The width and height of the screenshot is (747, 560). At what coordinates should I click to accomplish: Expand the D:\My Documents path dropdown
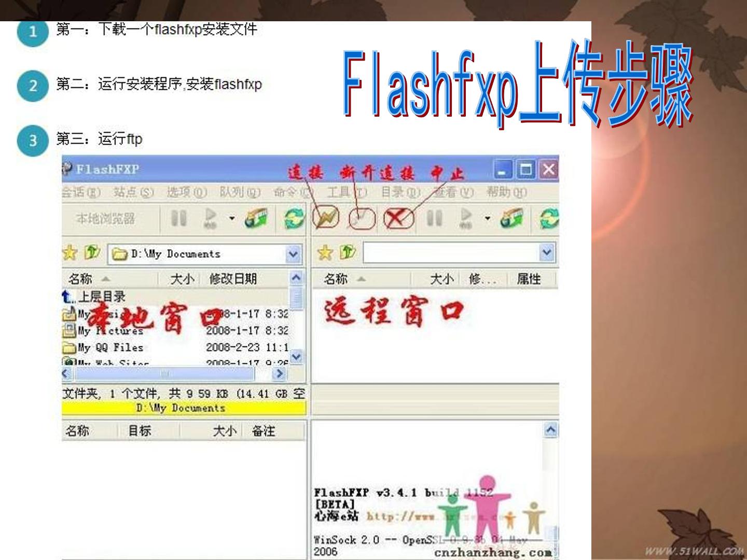coord(293,254)
